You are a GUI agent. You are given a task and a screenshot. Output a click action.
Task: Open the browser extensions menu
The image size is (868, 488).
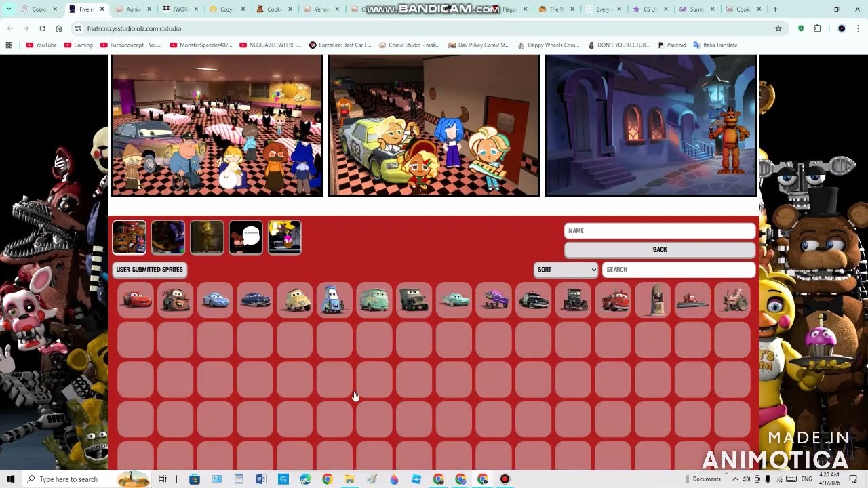(x=818, y=28)
